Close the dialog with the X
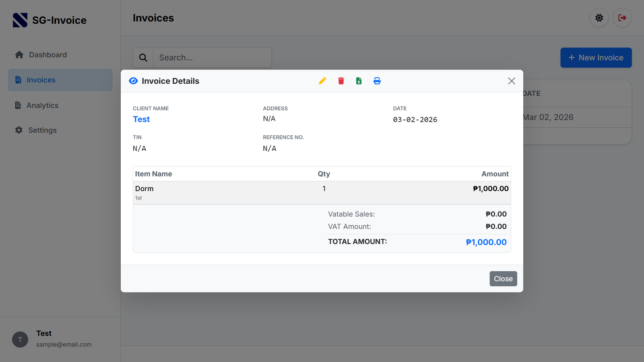 (x=511, y=81)
